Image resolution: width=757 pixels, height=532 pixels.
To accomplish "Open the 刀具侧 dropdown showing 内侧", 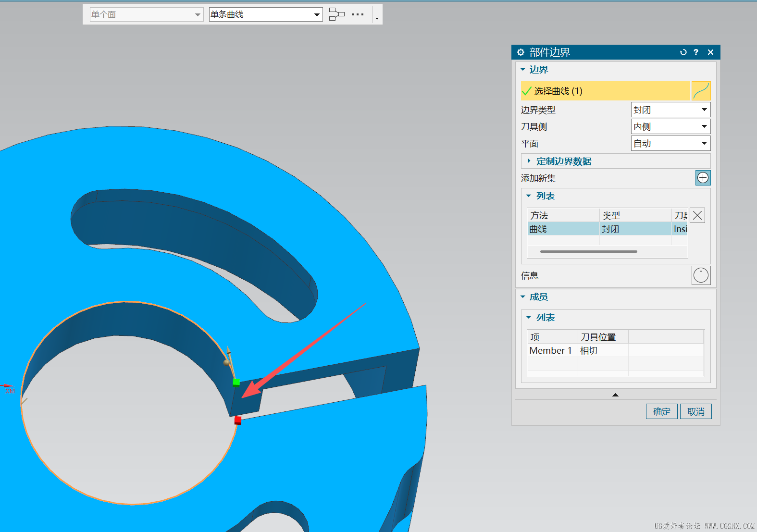I will [670, 126].
